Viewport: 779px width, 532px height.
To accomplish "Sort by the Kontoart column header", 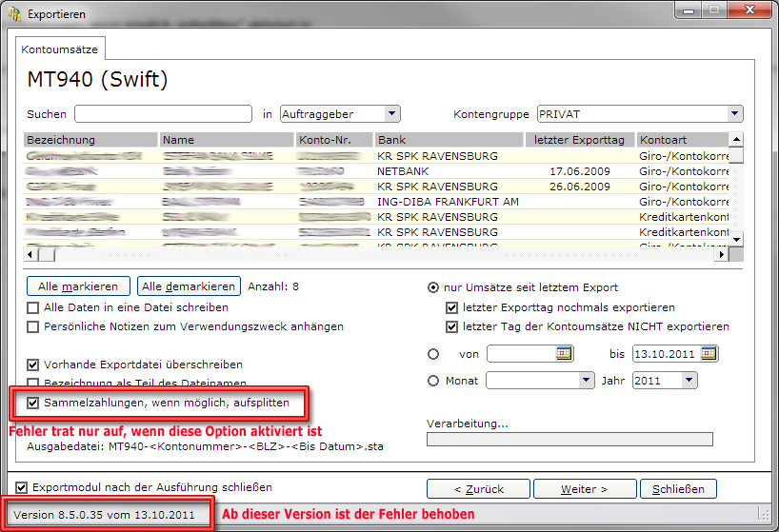I will click(683, 140).
